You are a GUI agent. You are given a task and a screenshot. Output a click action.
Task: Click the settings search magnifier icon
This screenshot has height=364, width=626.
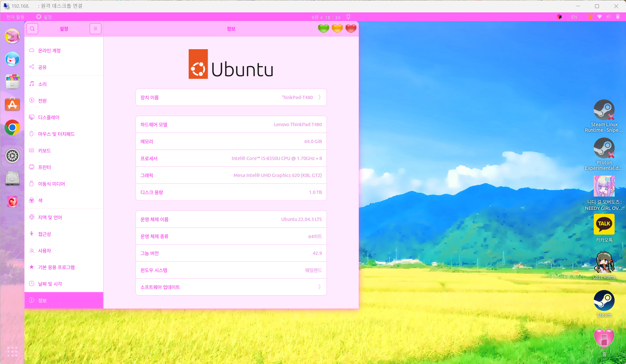tap(32, 29)
